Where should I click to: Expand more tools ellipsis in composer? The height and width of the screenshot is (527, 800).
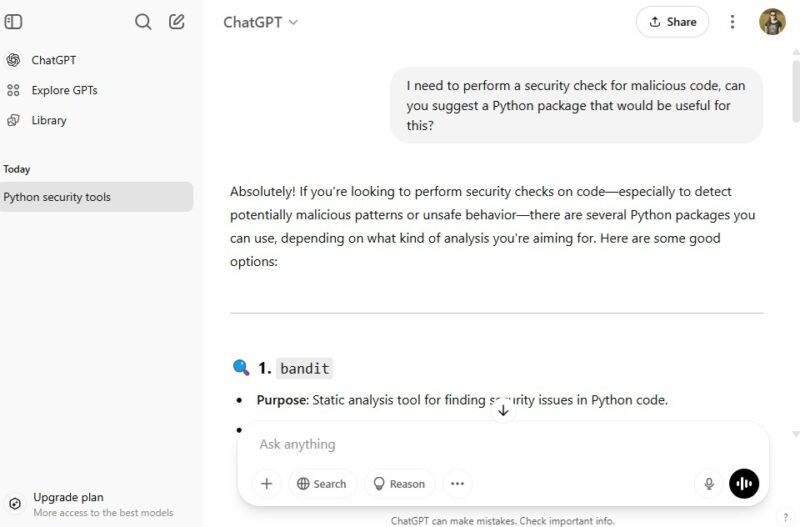457,484
